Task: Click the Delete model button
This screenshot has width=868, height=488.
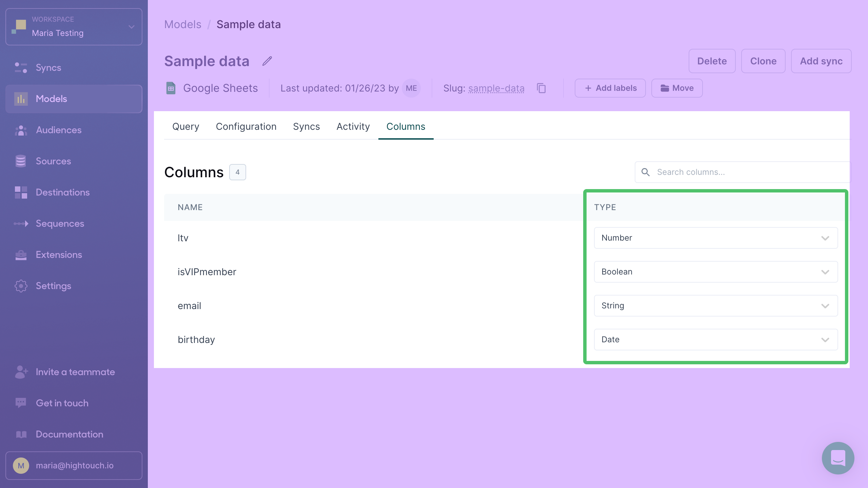Action: [712, 61]
